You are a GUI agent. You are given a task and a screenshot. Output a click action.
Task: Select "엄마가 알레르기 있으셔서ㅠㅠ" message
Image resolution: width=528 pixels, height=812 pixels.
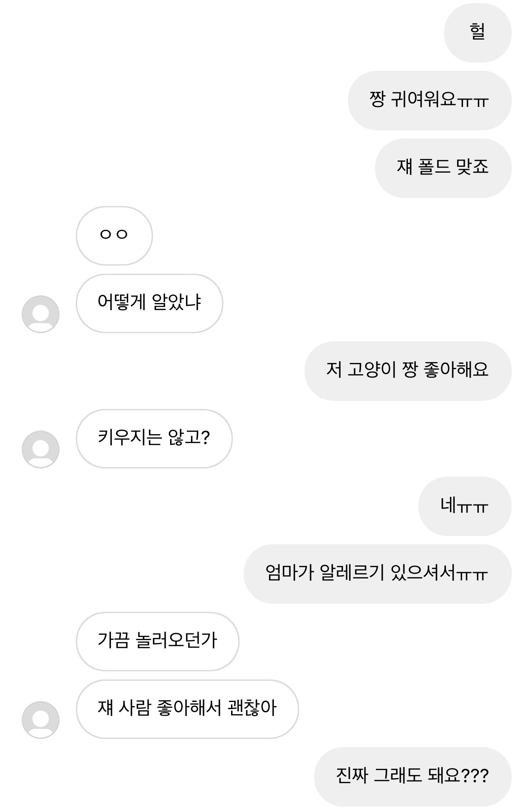point(377,573)
